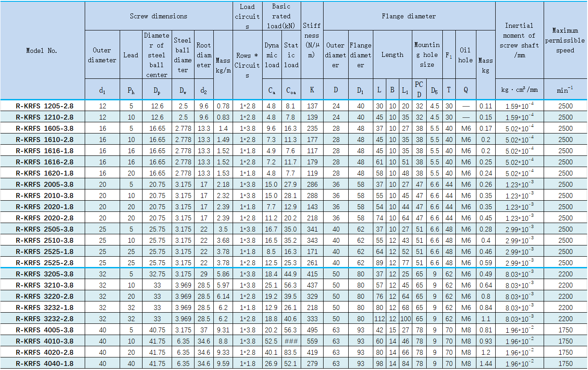588x370 pixels.
Task: Click model cell R-KRFS 1205-2.8
Action: point(44,106)
